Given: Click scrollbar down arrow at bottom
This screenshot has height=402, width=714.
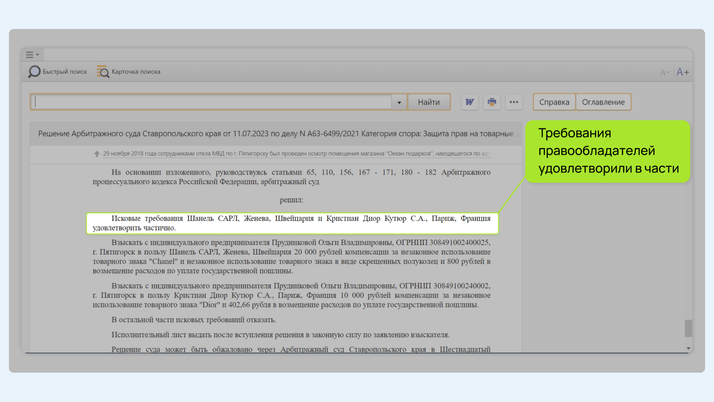Looking at the screenshot, I should (x=688, y=348).
